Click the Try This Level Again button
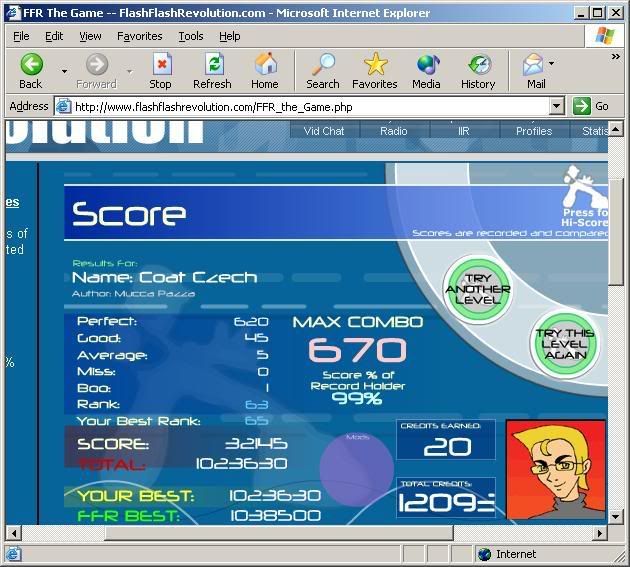The image size is (630, 567). [564, 345]
